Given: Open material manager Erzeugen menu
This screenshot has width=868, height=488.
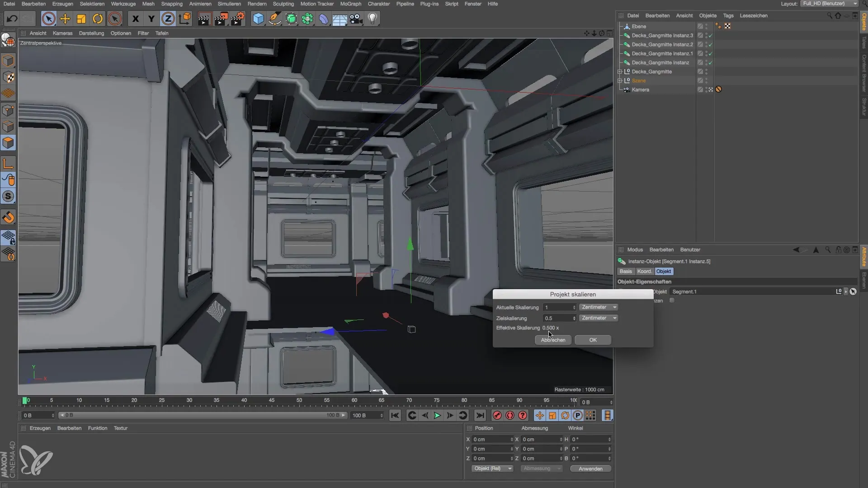Looking at the screenshot, I should (x=40, y=428).
